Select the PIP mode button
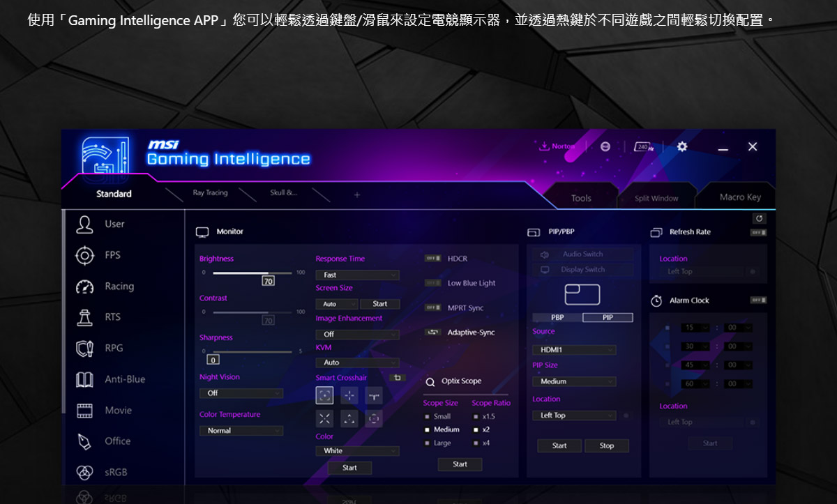Screen dimensions: 837x504 click(608, 317)
